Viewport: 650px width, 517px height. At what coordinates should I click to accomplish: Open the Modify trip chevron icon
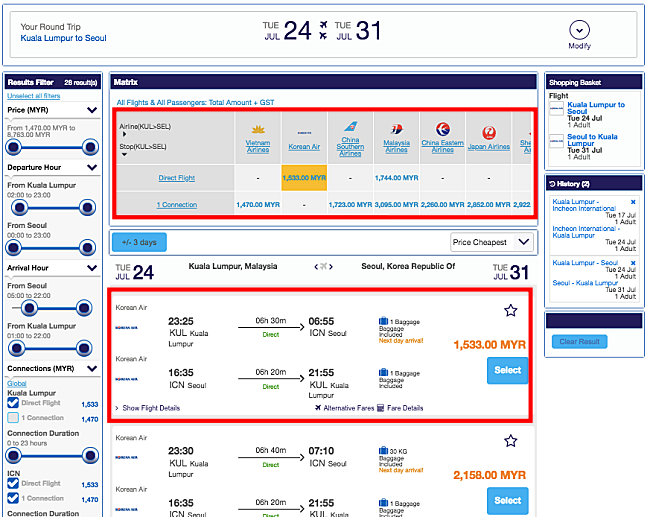click(x=579, y=30)
